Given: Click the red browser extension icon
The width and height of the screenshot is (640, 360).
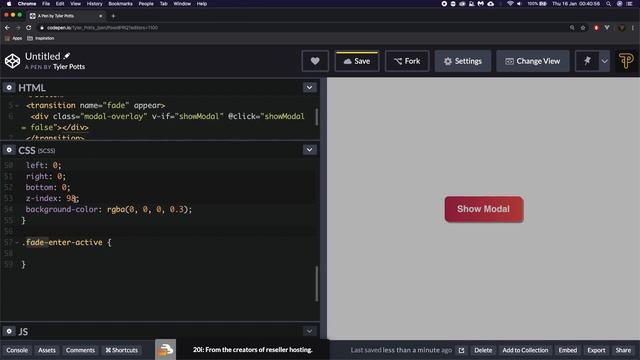Looking at the screenshot, I should (596, 28).
